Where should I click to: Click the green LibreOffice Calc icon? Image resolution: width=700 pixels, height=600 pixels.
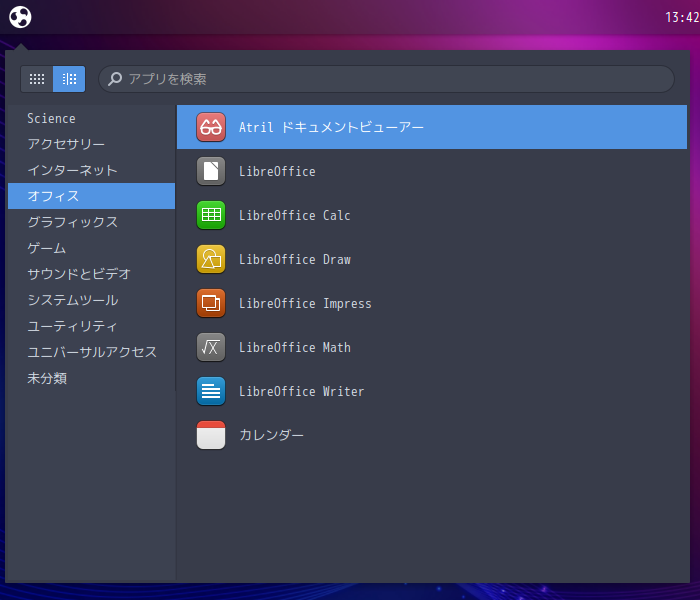[x=211, y=215]
